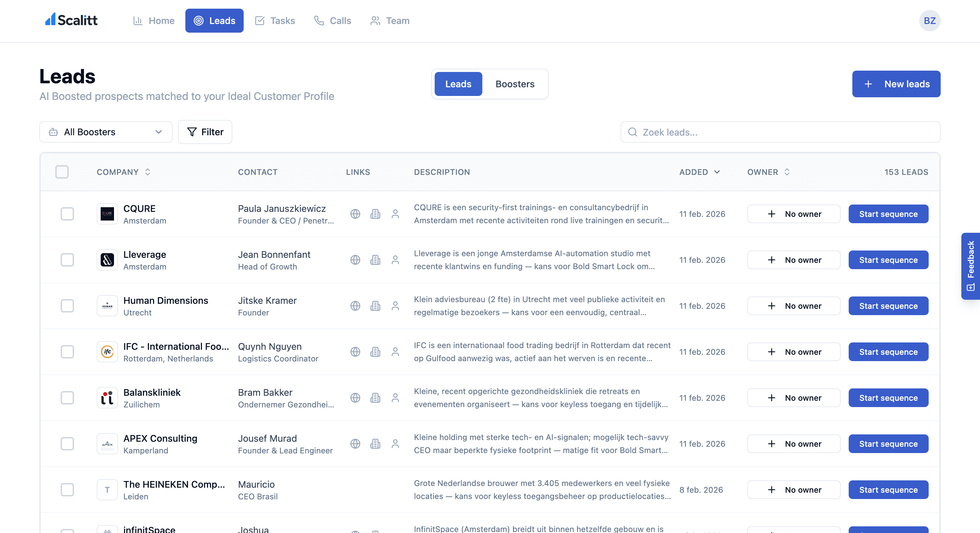Select all leads using the header checkbox

pyautogui.click(x=61, y=172)
